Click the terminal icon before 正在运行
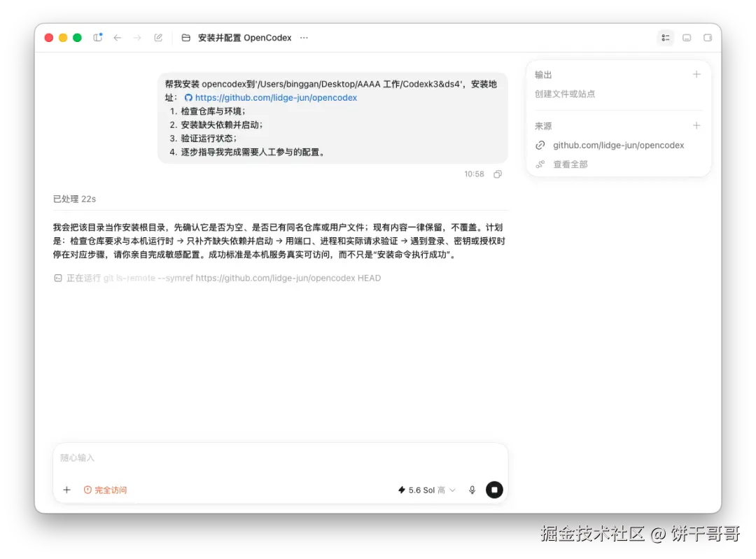This screenshot has height=559, width=756. 58,278
